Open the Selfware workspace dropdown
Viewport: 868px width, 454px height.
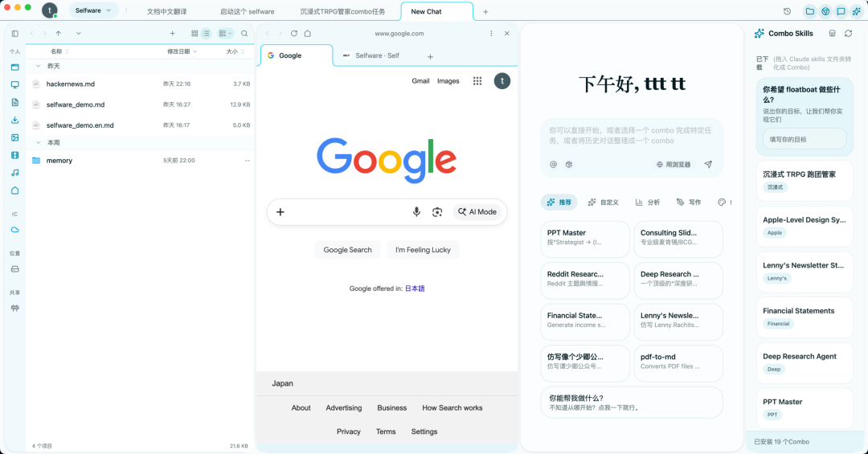click(93, 10)
